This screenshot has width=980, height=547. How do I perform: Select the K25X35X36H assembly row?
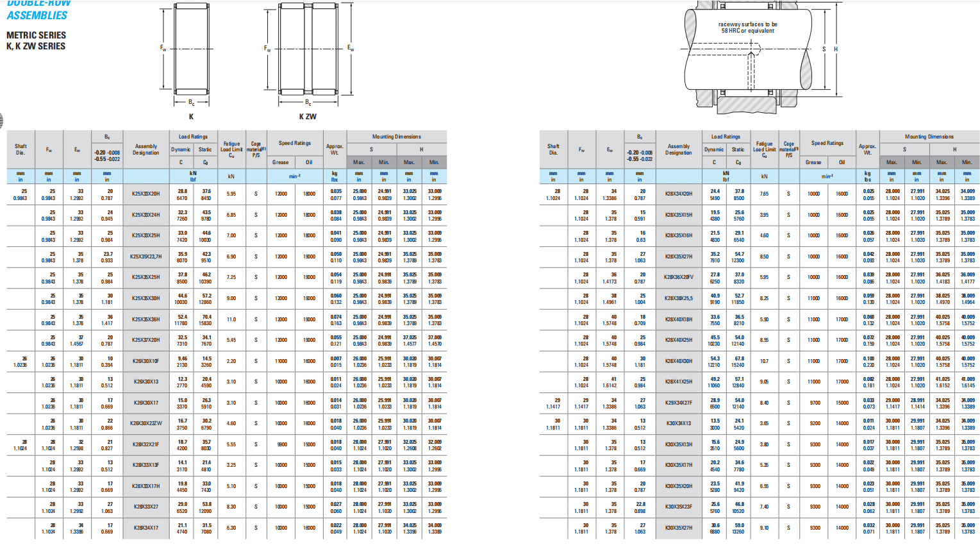click(146, 319)
